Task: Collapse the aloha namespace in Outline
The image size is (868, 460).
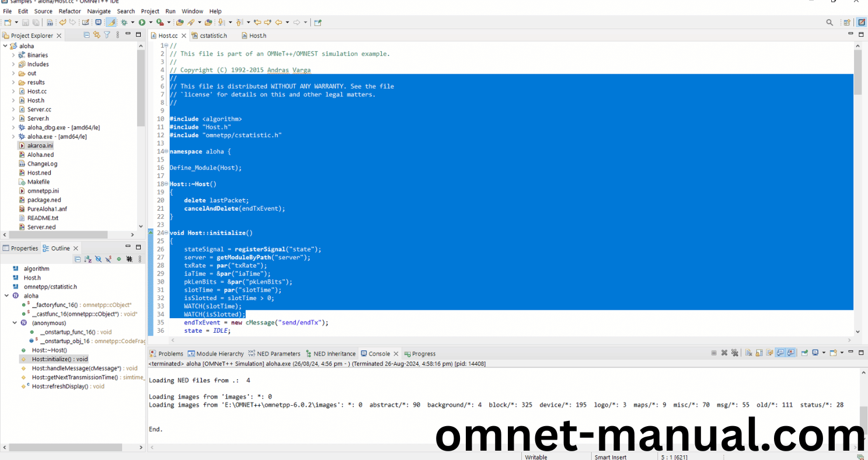Action: (6, 296)
